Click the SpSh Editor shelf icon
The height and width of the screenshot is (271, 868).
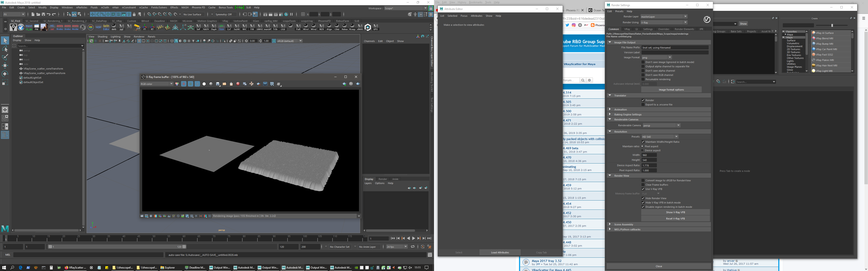(106, 27)
